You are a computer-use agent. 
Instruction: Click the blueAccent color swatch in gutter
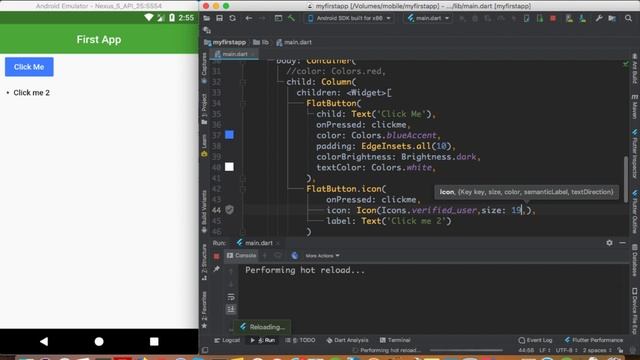point(229,135)
